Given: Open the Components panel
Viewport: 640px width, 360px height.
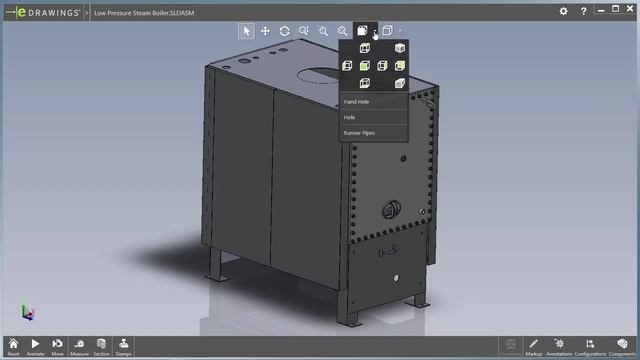Looking at the screenshot, I should [x=622, y=347].
